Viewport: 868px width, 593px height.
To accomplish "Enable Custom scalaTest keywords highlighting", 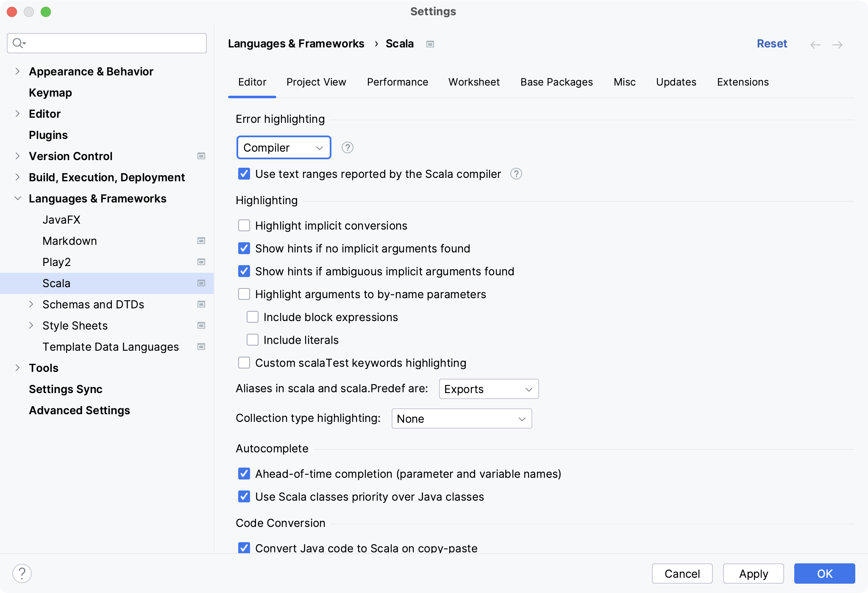I will (244, 363).
